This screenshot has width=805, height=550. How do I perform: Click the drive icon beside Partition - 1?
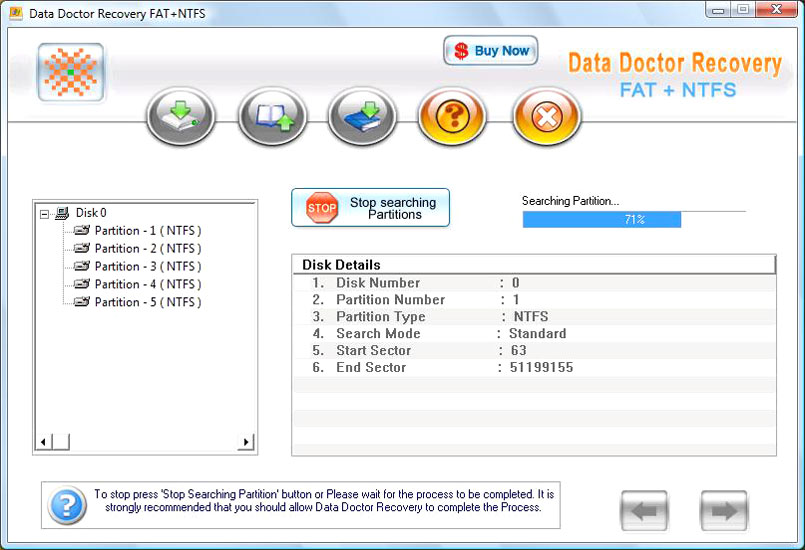click(82, 230)
